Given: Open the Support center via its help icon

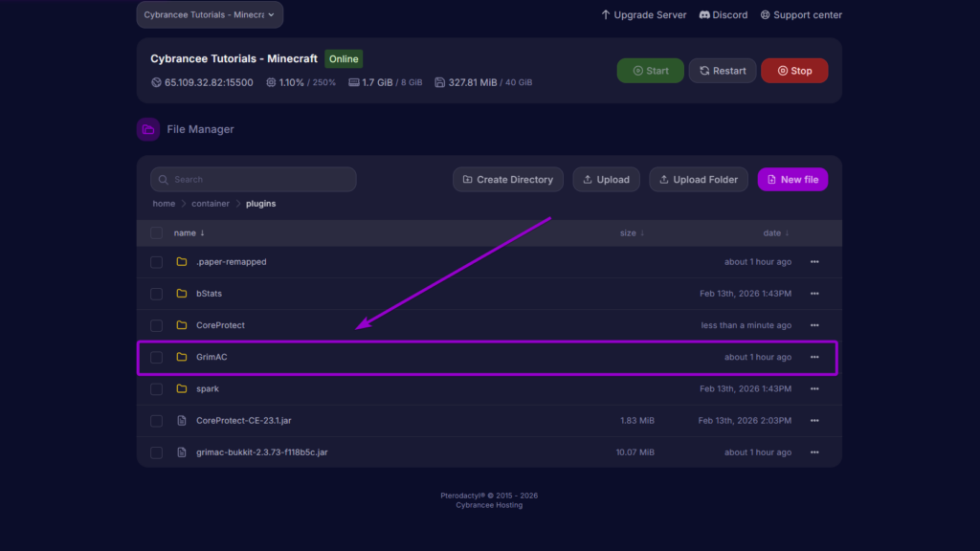Looking at the screenshot, I should coord(765,14).
